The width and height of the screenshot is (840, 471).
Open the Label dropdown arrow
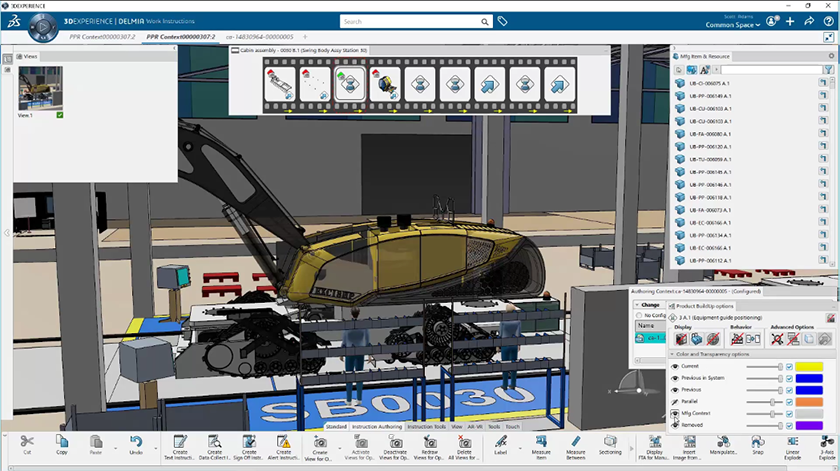click(520, 448)
